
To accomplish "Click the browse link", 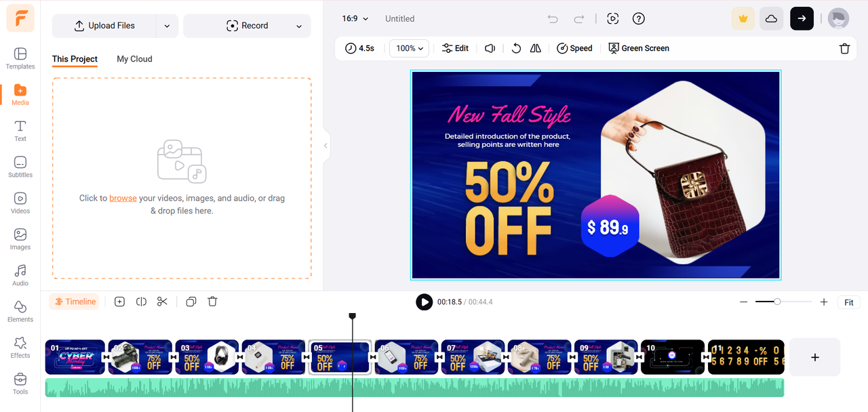I will coord(123,199).
